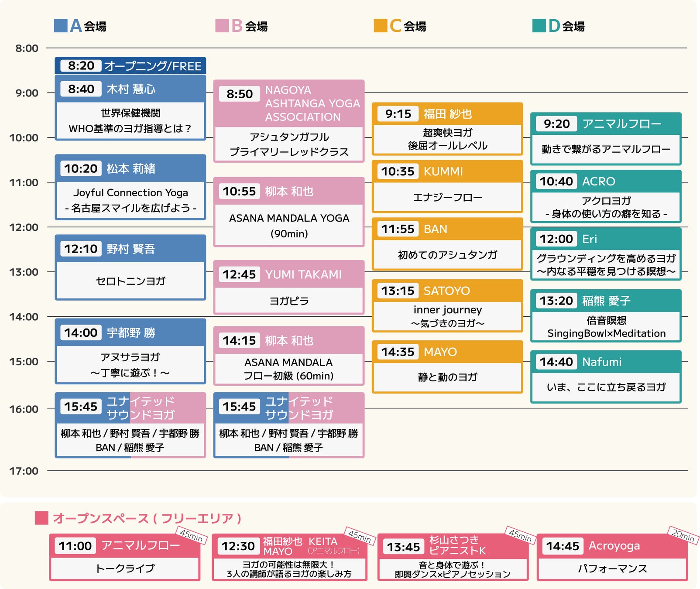
Task: Select the 10:35 KUMMI エナジーフロー session
Action: coord(447,186)
